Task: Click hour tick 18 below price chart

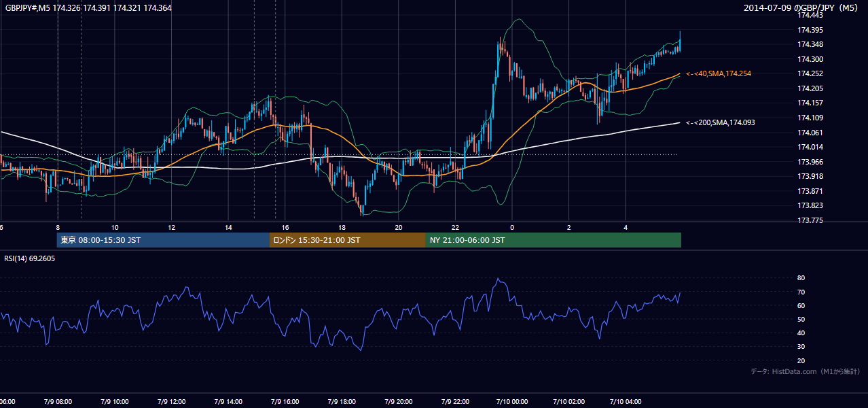Action: 342,227
